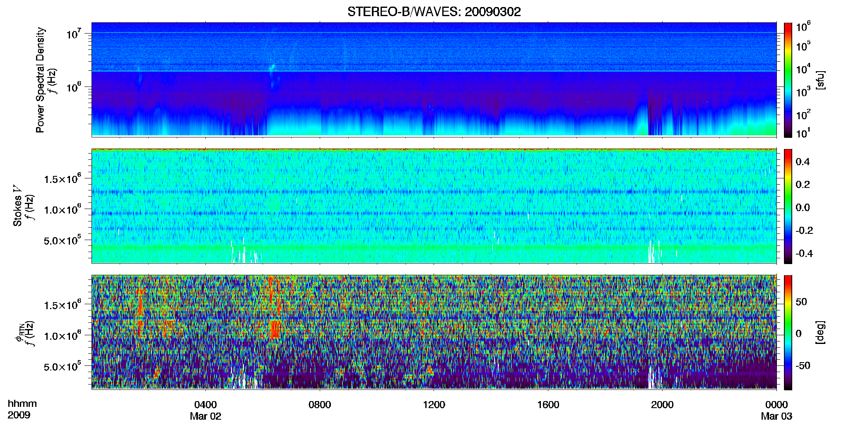Image resolution: width=868 pixels, height=447 pixels.
Task: Click the Mar 02 date label
Action: click(x=205, y=416)
